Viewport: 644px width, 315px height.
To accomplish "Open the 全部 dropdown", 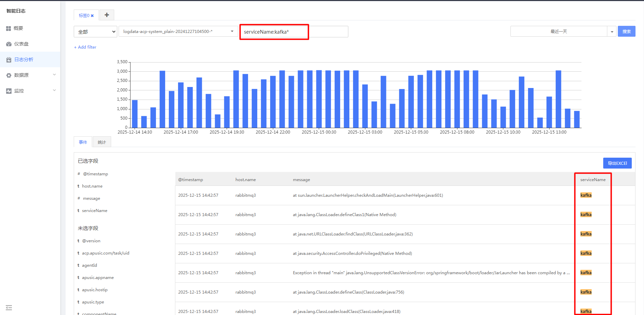I will (95, 32).
